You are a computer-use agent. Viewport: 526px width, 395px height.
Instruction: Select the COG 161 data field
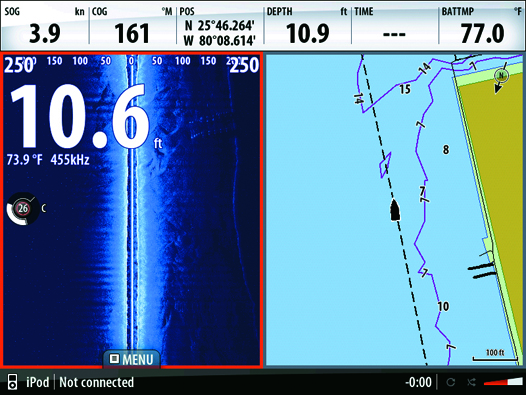click(132, 26)
